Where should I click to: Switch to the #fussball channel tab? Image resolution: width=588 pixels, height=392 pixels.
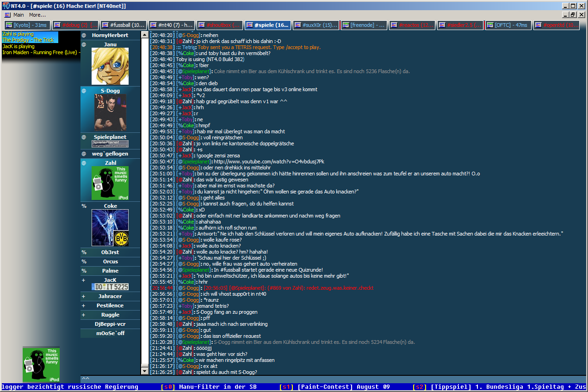123,25
